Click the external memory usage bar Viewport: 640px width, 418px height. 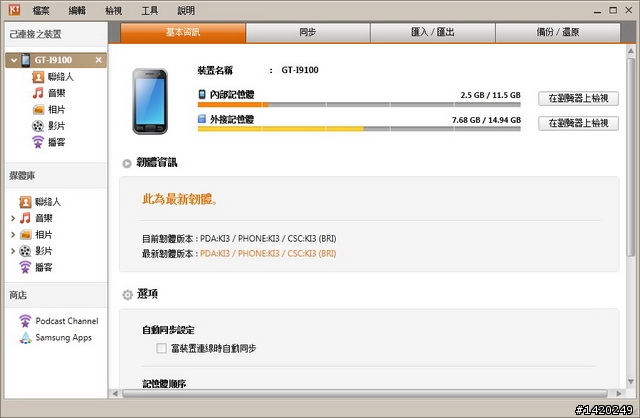click(x=359, y=129)
